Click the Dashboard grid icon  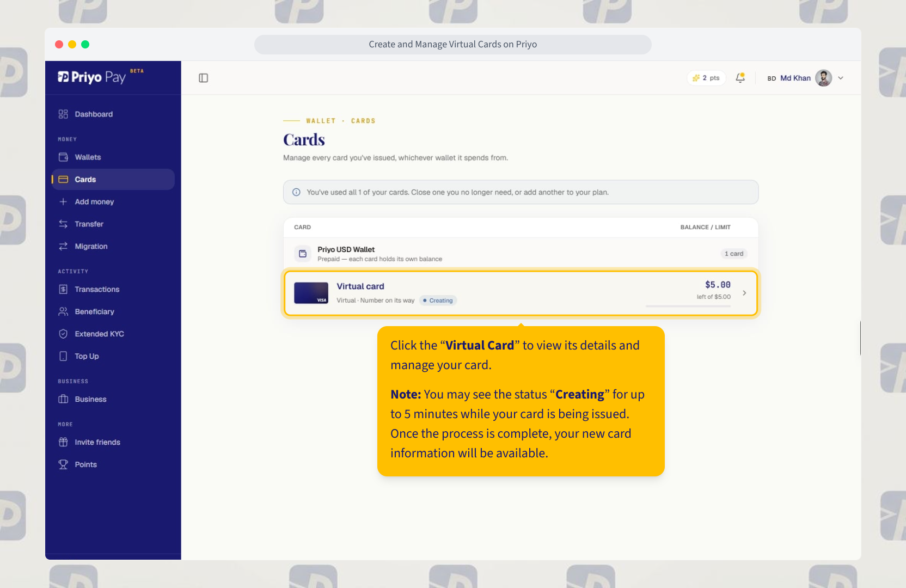click(x=63, y=114)
